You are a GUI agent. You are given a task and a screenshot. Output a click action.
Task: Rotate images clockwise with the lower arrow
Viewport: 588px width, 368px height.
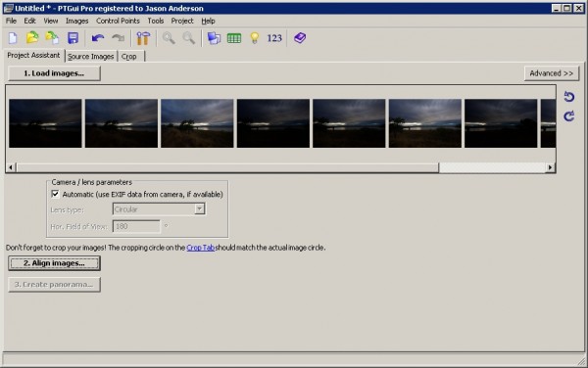[568, 116]
